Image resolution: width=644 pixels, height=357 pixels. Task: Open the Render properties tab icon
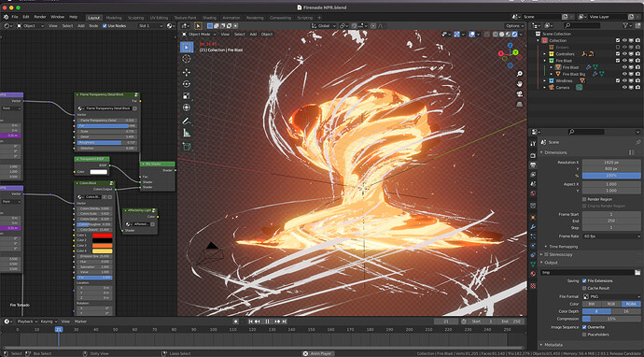pos(533,155)
